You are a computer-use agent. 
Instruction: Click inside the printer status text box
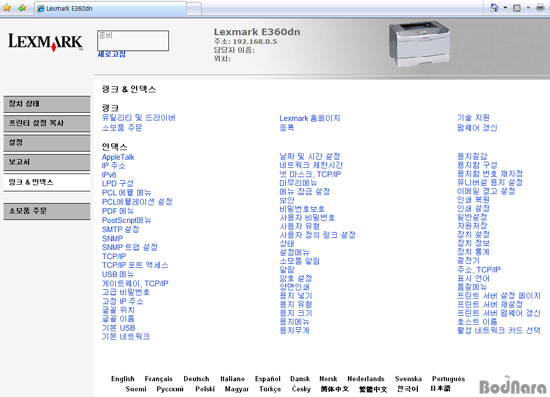[x=133, y=40]
